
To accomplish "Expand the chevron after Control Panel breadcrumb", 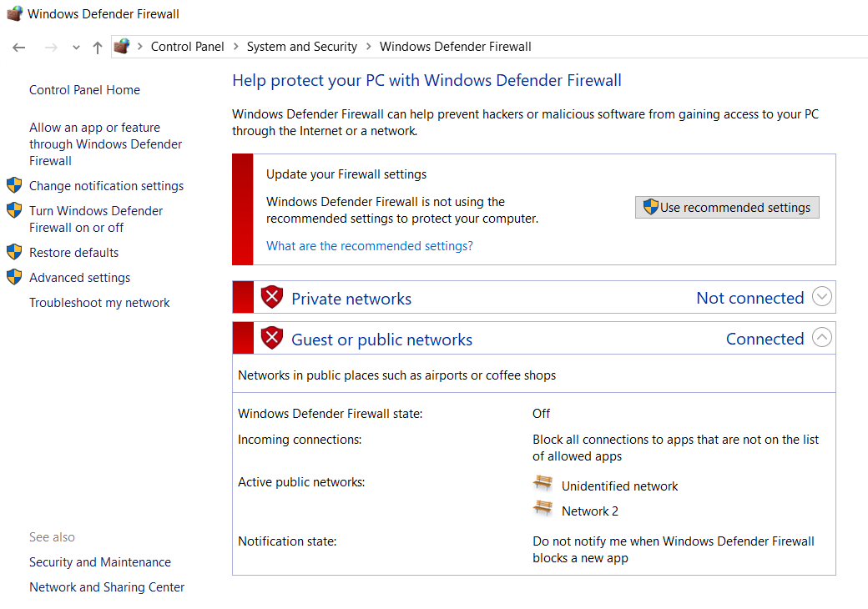I will tap(236, 47).
